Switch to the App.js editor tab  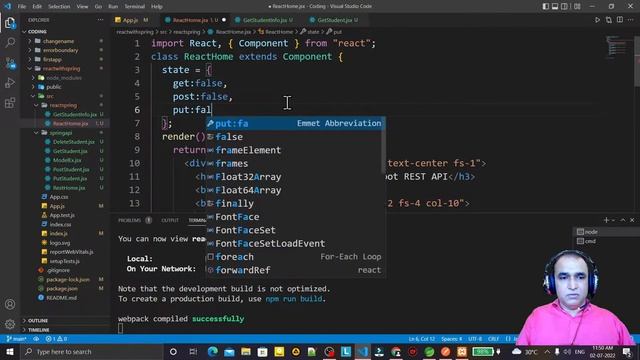coord(131,20)
